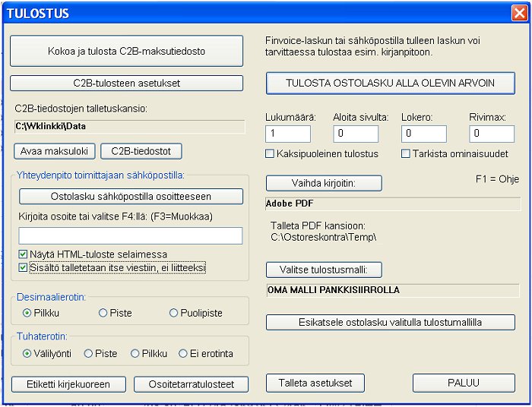The height and width of the screenshot is (407, 532).
Task: Pick Pilkku as the thousands separator
Action: pos(135,353)
